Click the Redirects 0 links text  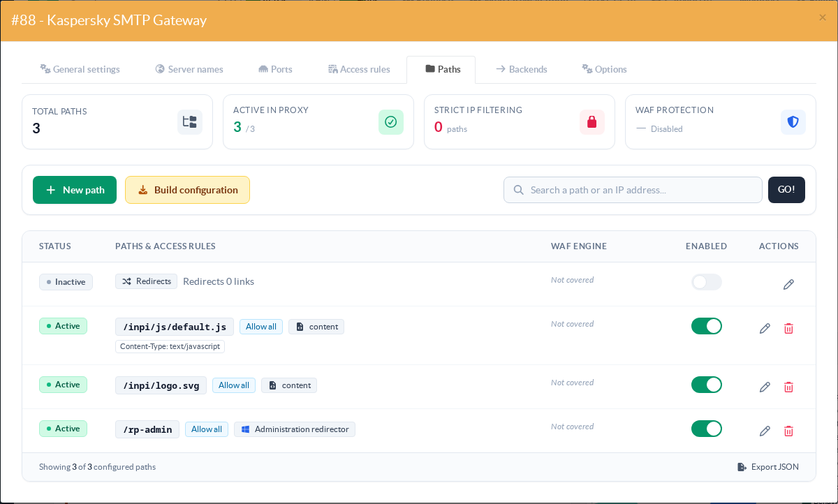219,281
